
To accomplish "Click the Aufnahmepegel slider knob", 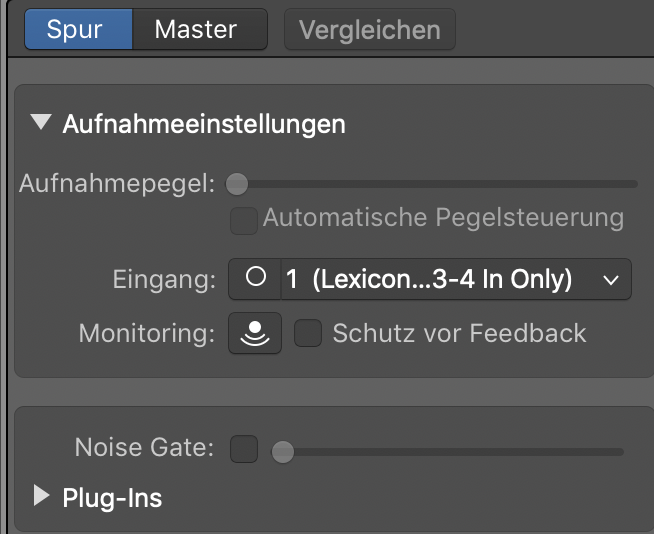I will [236, 184].
